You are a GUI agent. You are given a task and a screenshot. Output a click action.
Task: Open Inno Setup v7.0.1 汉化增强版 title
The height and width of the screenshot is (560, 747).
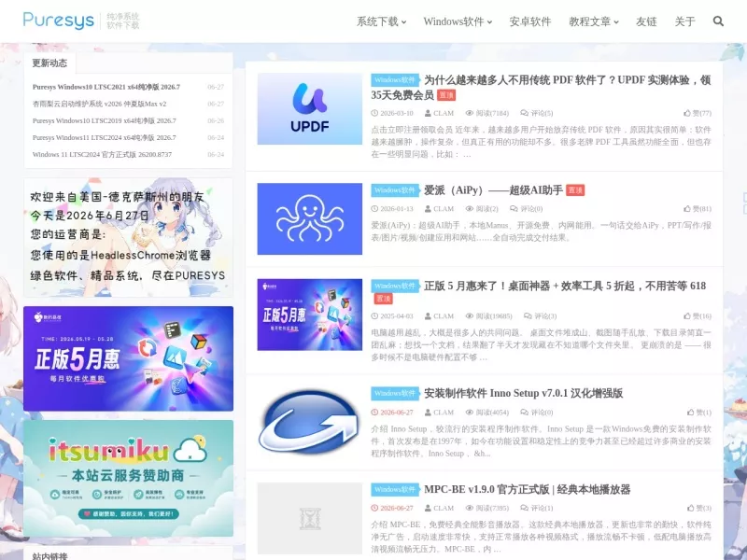pyautogui.click(x=523, y=393)
